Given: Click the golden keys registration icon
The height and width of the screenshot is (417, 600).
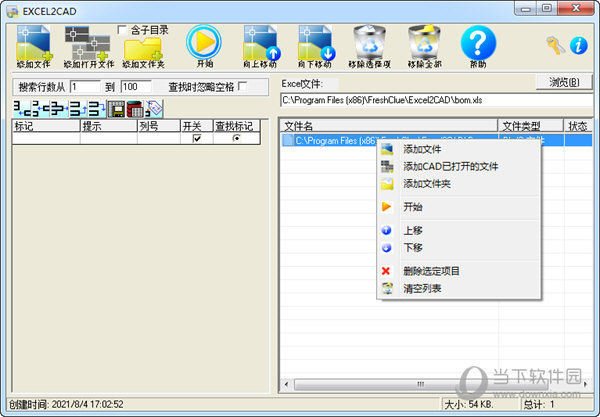Looking at the screenshot, I should tap(555, 45).
